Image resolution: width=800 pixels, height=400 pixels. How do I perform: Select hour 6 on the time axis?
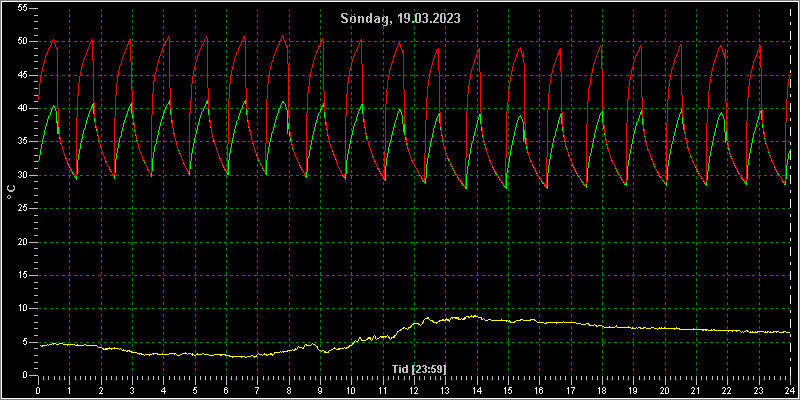(226, 391)
